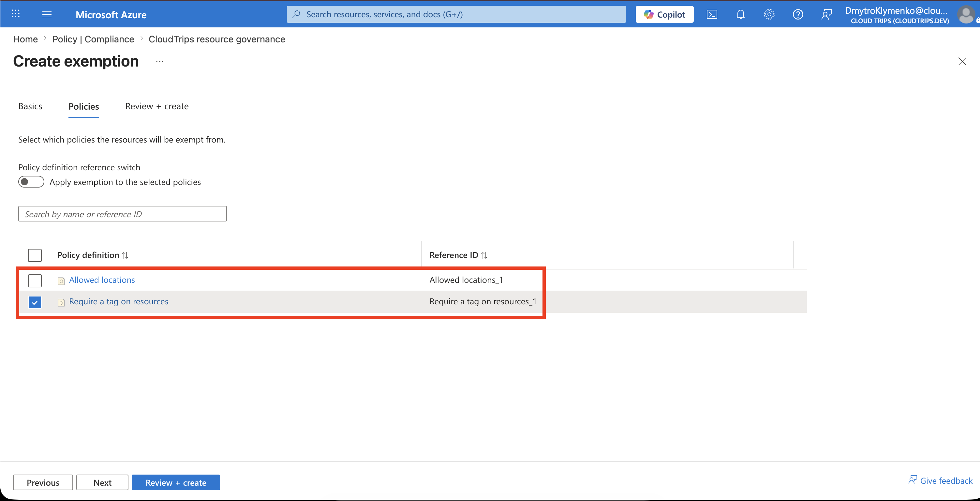Open the top bar feedback icon

pos(826,14)
